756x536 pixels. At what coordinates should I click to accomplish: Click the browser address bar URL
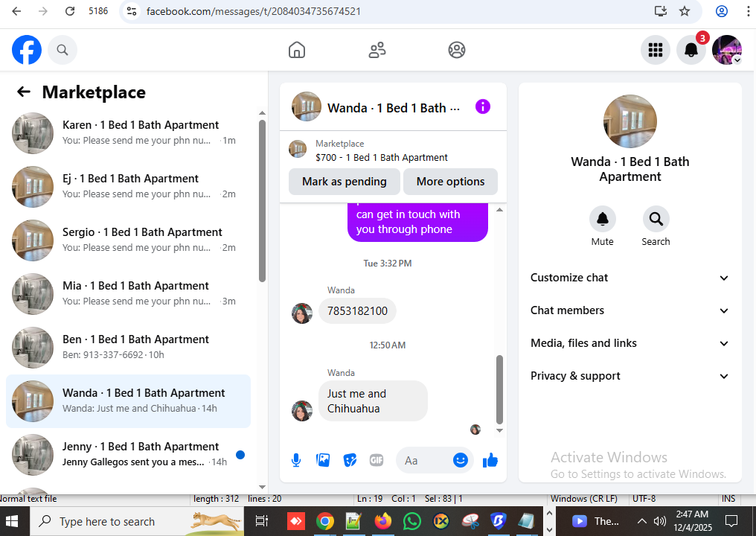(253, 11)
